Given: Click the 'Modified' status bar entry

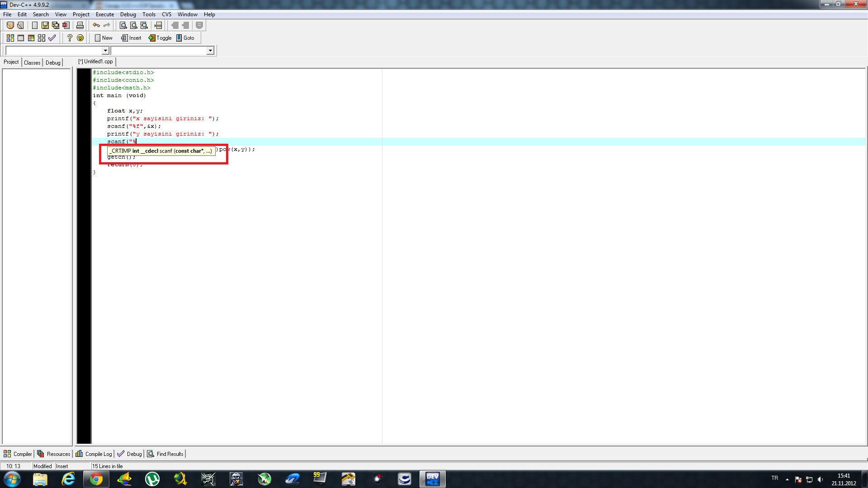Looking at the screenshot, I should [42, 466].
